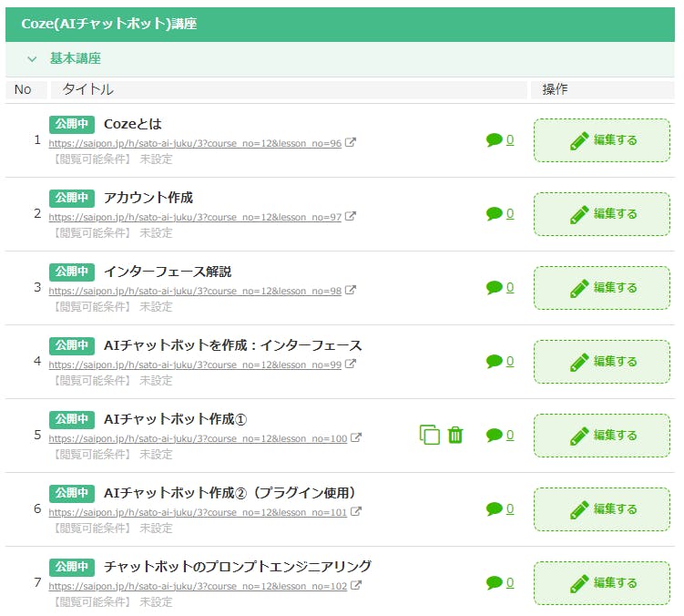The height and width of the screenshot is (616, 684).
Task: Collapse the 基本講座 section chevron
Action: click(x=32, y=58)
